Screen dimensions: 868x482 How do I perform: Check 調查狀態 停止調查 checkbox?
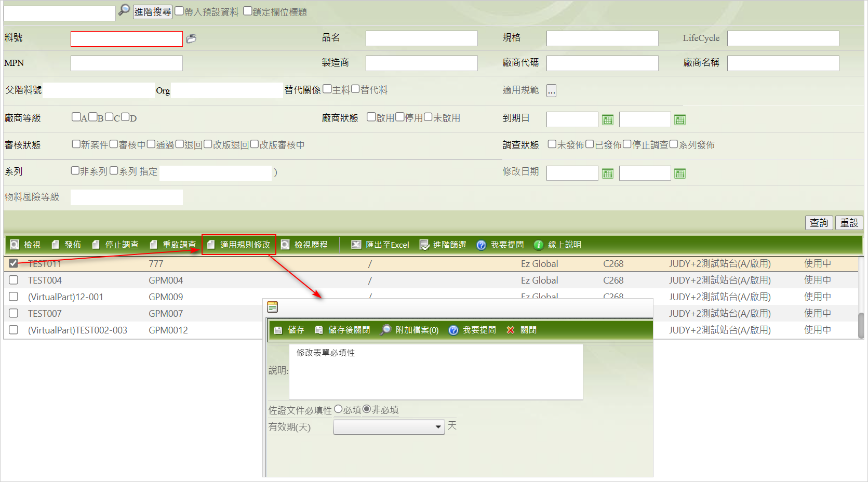(627, 144)
